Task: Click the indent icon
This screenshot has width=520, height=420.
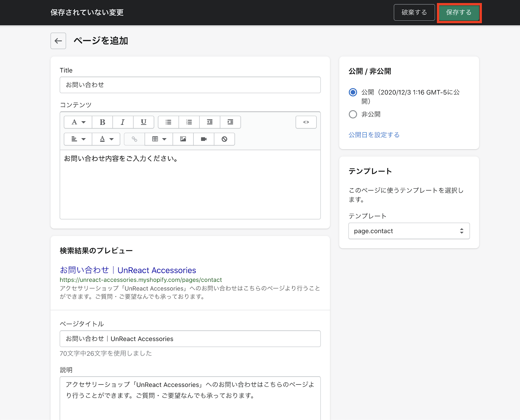Action: [x=230, y=122]
